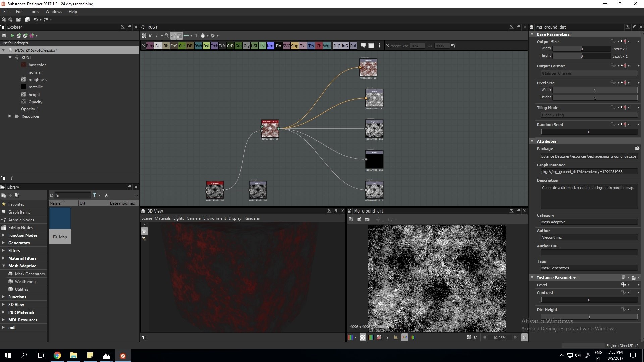
Task: Select the Material Color Blend node in graph
Action: (x=270, y=129)
